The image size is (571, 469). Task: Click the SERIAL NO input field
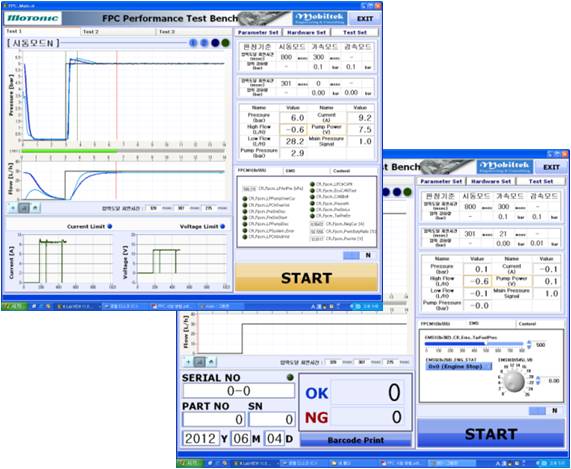[x=239, y=391]
